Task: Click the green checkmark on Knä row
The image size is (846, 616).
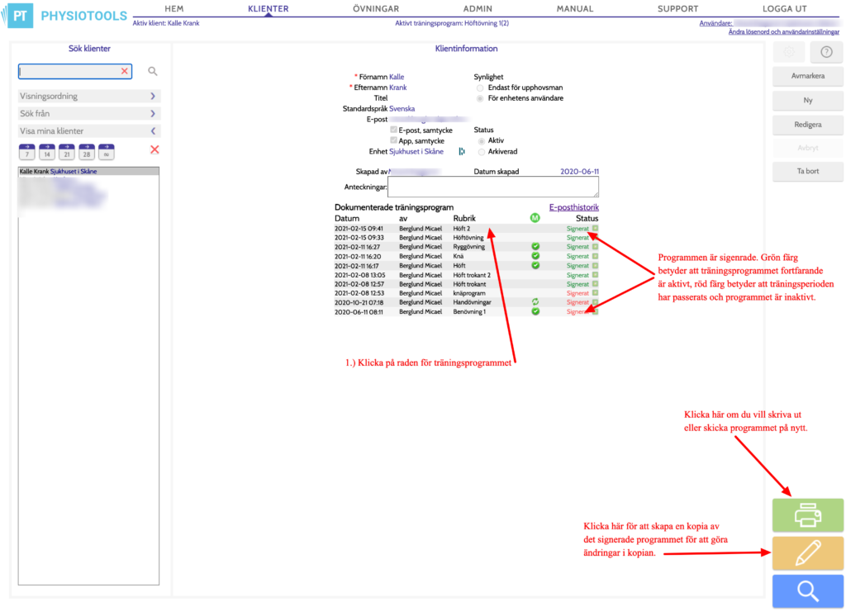Action: [x=535, y=256]
